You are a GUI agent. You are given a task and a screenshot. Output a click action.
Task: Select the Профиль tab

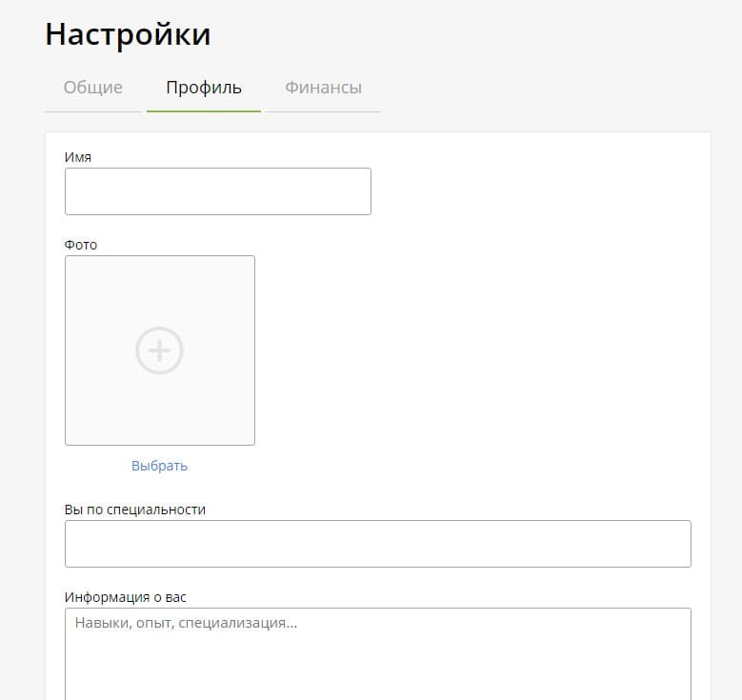(204, 88)
